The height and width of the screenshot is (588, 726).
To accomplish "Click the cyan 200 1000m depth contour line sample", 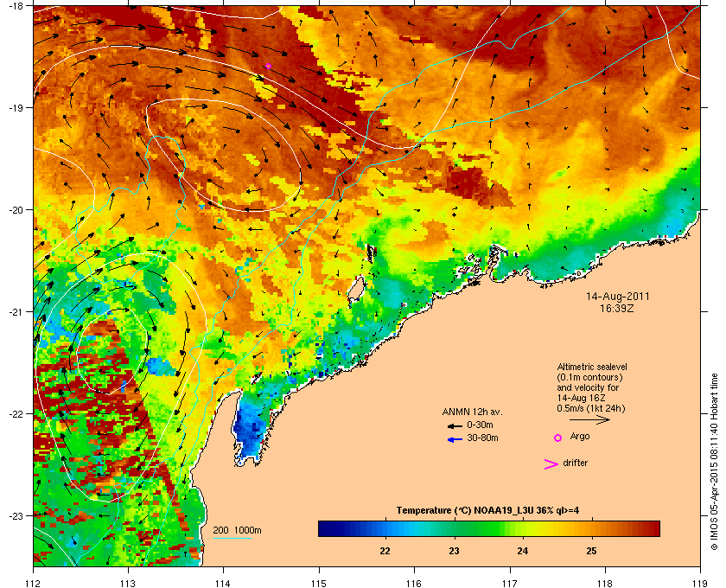I will click(x=232, y=539).
